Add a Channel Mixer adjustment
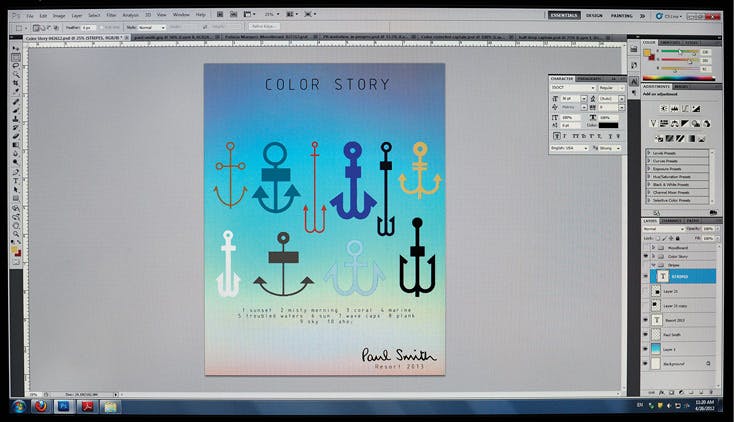 (x=706, y=123)
